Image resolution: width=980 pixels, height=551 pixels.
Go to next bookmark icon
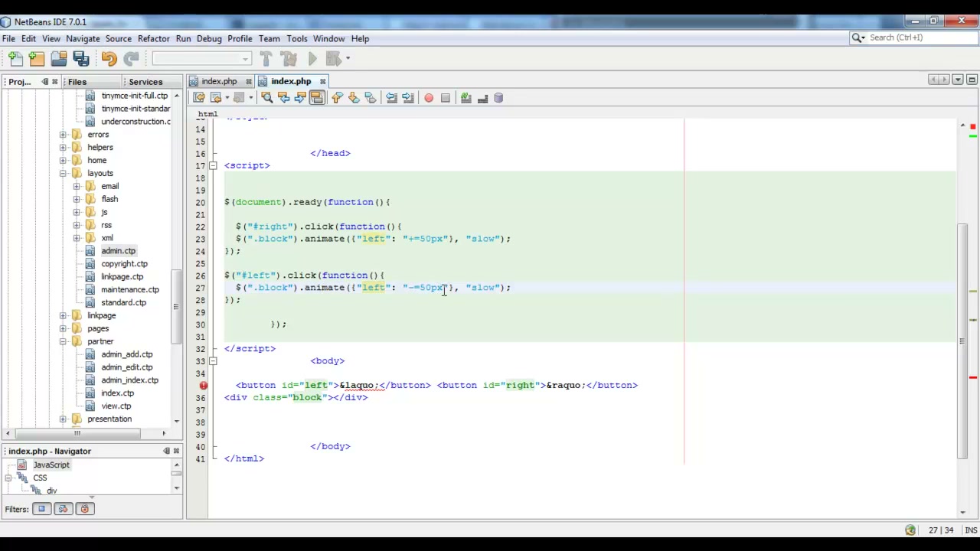coord(354,98)
